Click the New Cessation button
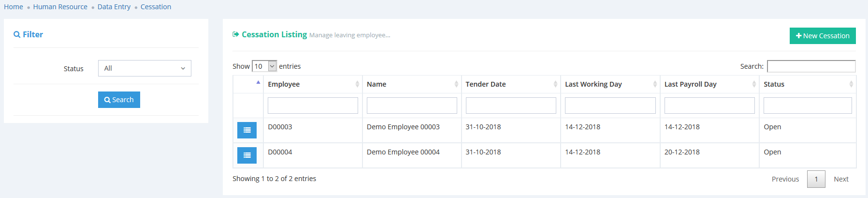The image size is (868, 198). 823,36
